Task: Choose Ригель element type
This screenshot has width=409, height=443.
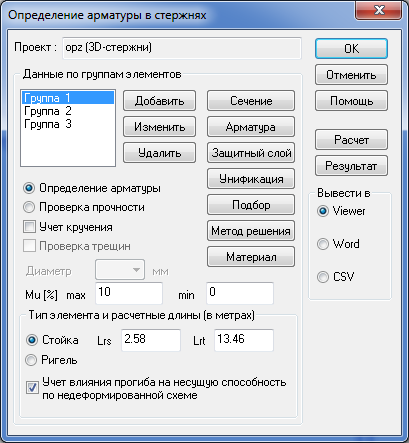Action: click(31, 360)
